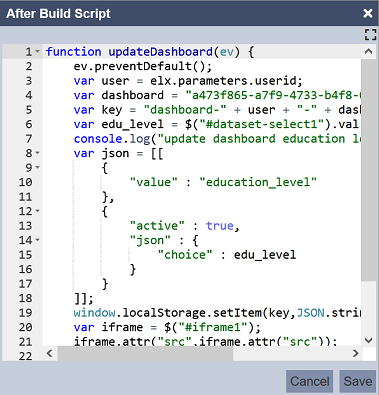Place cursor on the "#iframe1" selector text

pyautogui.click(x=213, y=327)
